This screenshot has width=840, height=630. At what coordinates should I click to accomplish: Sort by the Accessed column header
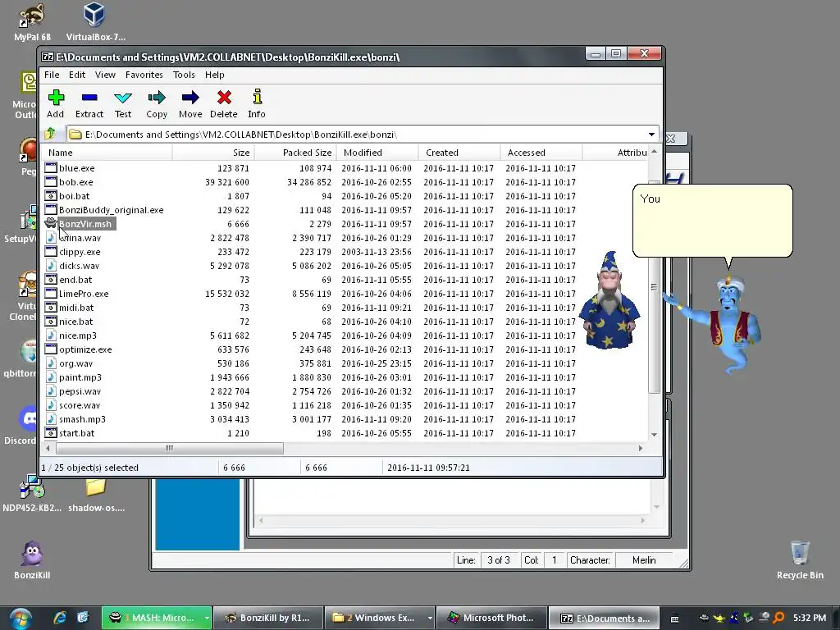(541, 152)
